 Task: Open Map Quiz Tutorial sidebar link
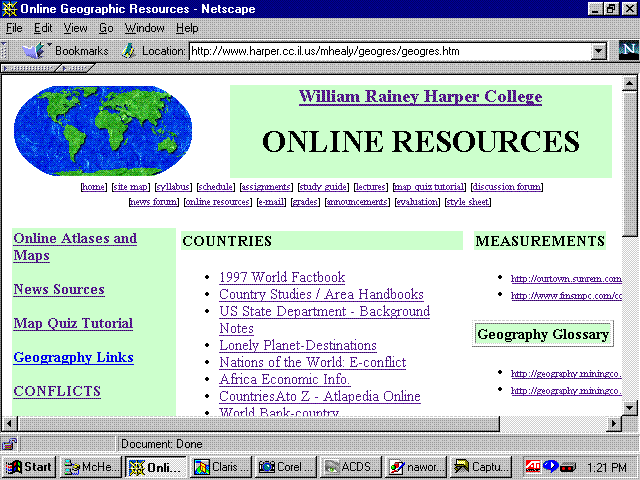[x=73, y=323]
